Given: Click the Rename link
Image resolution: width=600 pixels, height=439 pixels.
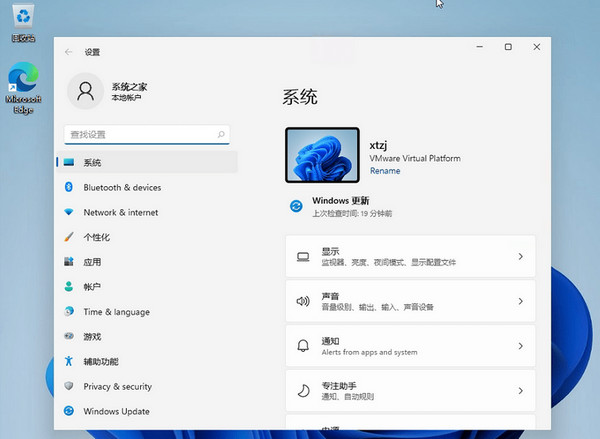Looking at the screenshot, I should pyautogui.click(x=385, y=171).
